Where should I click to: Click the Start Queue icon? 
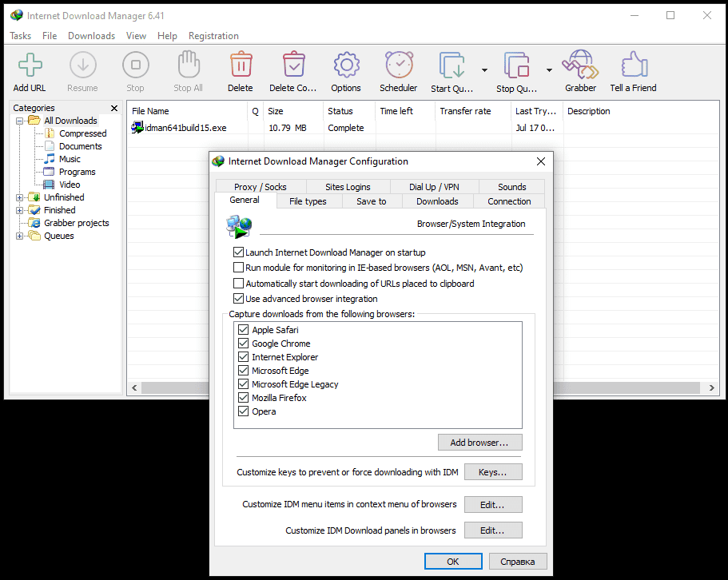(x=452, y=65)
